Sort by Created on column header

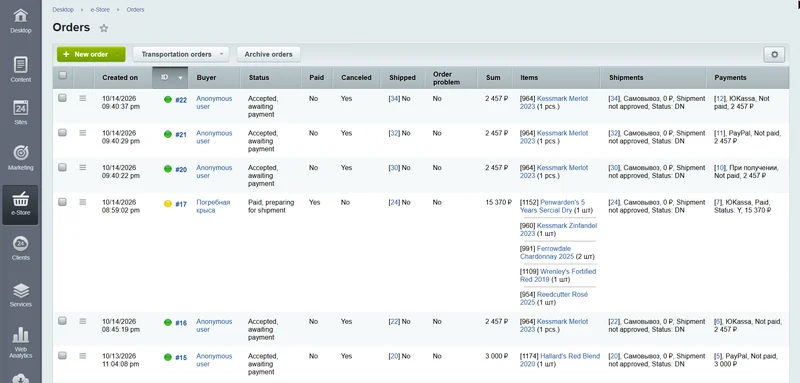[x=120, y=78]
